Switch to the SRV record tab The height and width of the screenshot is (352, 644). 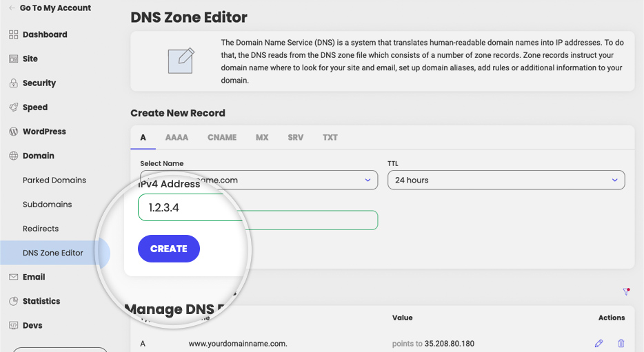click(x=295, y=138)
